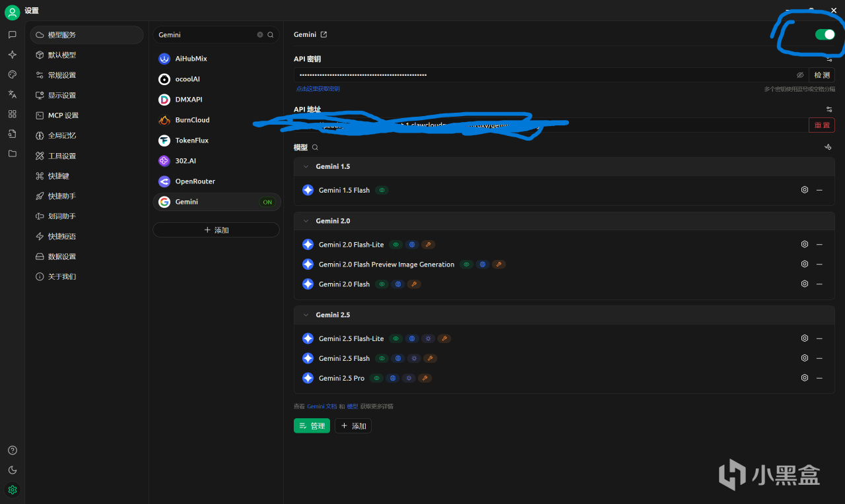Image resolution: width=845 pixels, height=504 pixels.
Task: Open 数据设置 settings section
Action: pos(86,257)
